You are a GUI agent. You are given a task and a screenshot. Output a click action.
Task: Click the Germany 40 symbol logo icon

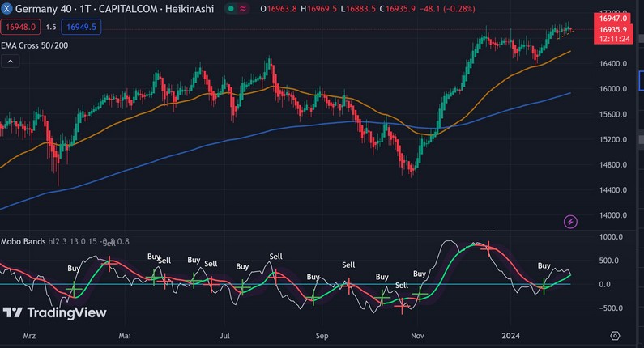pos(6,7)
